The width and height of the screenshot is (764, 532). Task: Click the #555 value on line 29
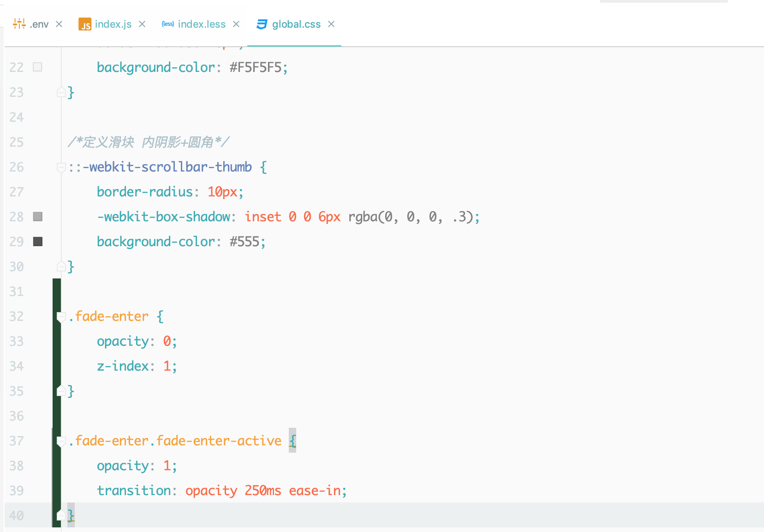click(x=245, y=242)
